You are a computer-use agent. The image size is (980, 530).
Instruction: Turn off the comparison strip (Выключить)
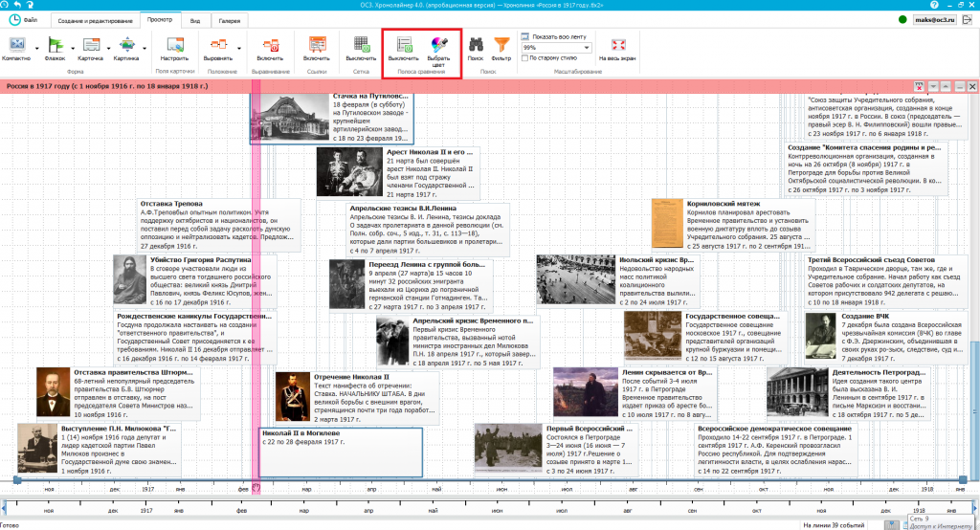pos(403,48)
